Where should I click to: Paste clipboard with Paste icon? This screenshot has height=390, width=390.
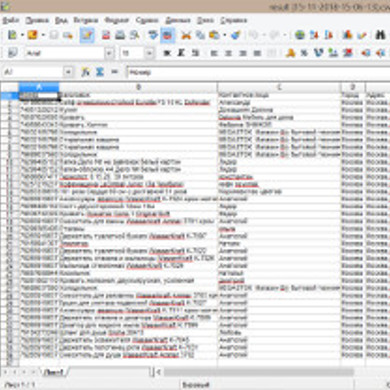pyautogui.click(x=214, y=35)
